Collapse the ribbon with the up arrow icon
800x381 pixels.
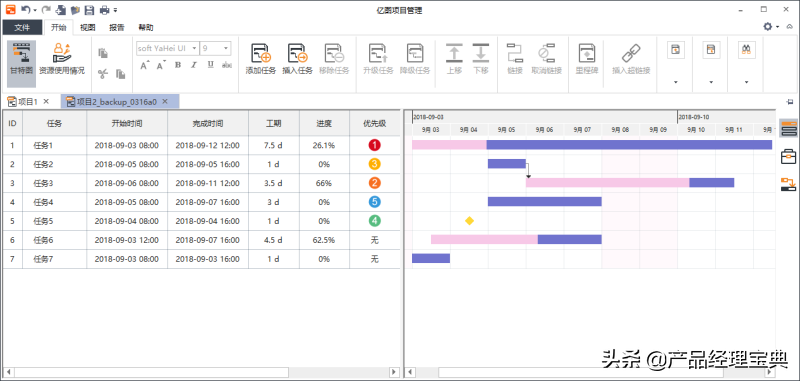click(x=789, y=27)
